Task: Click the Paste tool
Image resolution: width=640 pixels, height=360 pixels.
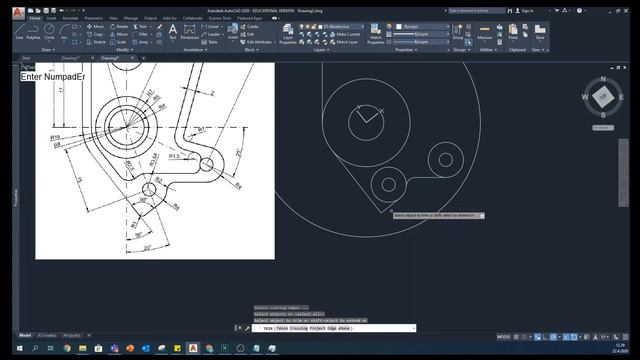Action: point(513,31)
